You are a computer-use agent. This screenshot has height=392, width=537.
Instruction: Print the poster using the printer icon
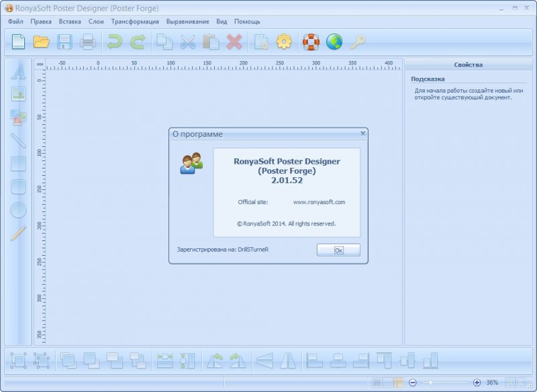tap(88, 42)
